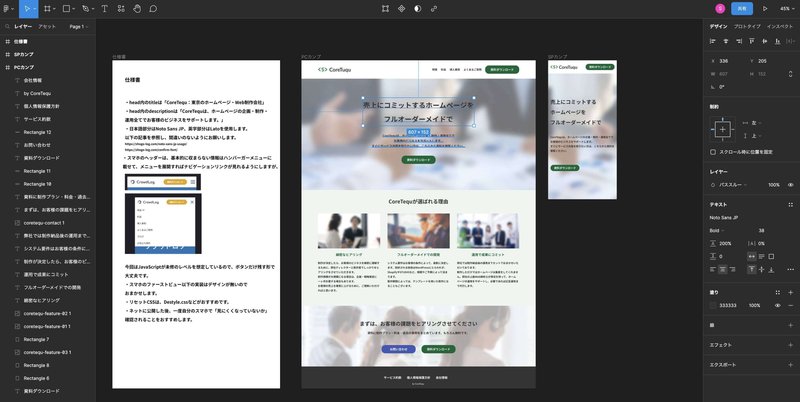Open horizontal constraint 左 dropdown
The height and width of the screenshot is (402, 800).
click(754, 123)
